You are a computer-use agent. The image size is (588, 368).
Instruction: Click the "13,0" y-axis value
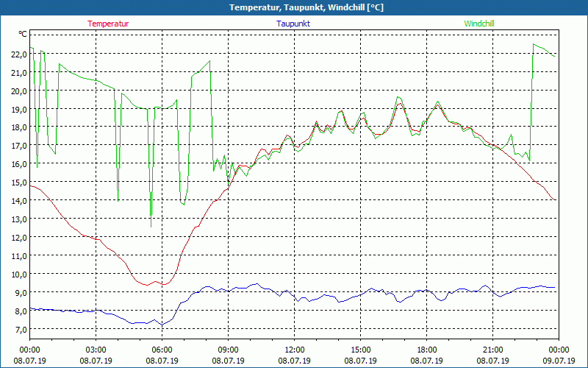click(19, 219)
